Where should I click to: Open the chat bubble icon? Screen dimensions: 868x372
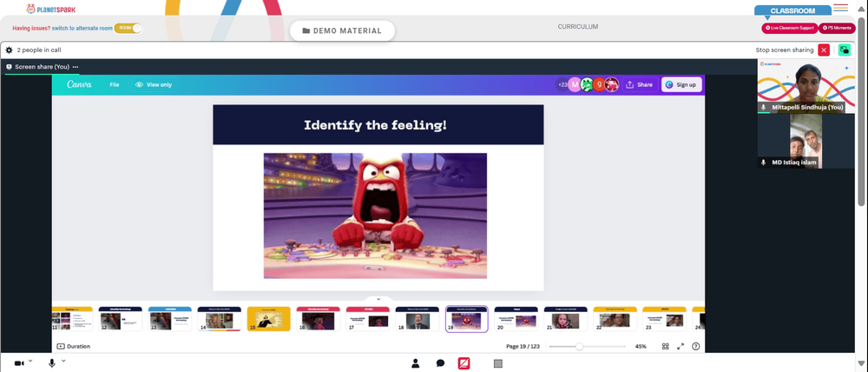(x=440, y=363)
